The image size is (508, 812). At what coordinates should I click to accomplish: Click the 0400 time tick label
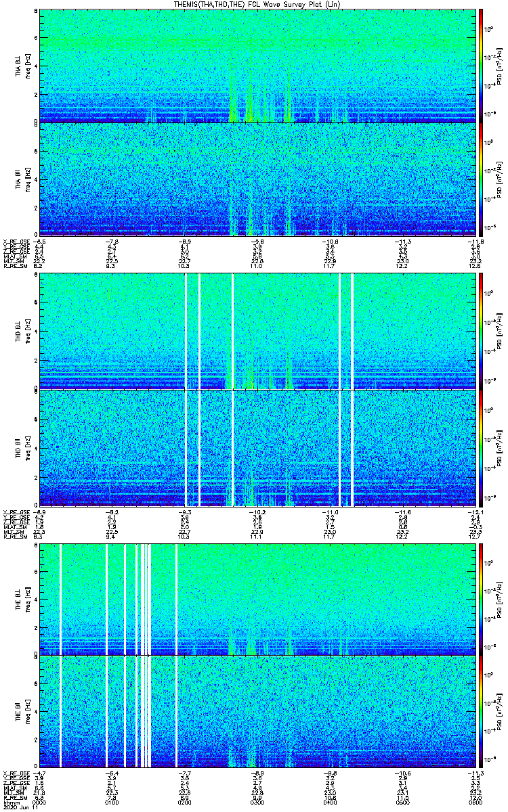tap(331, 802)
